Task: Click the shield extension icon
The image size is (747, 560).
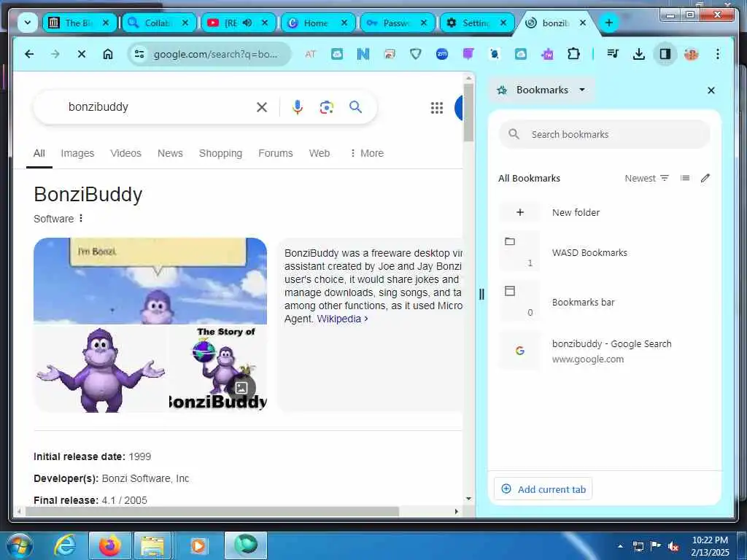Action: coord(416,54)
